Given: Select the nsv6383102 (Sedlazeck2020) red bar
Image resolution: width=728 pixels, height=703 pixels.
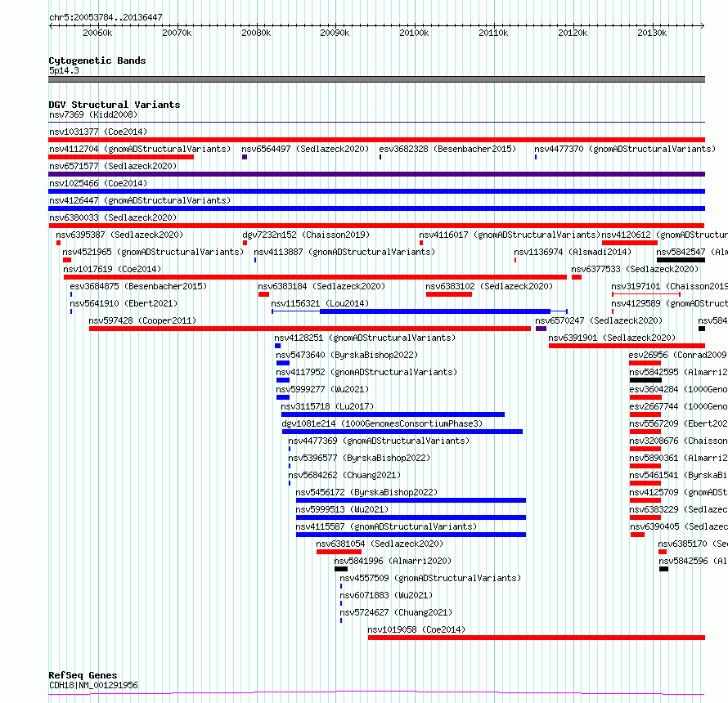Looking at the screenshot, I should pos(449,294).
